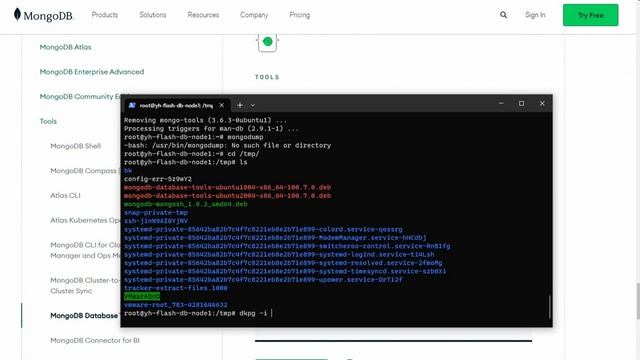Click the PowerShell icon in terminal tab
Image resolution: width=640 pixels, height=360 pixels.
point(132,105)
